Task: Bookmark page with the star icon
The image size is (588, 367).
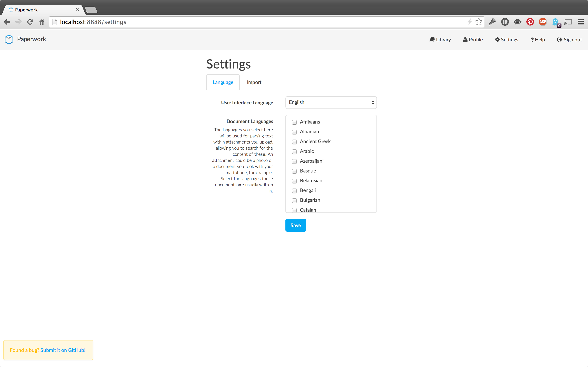Action: (x=479, y=22)
